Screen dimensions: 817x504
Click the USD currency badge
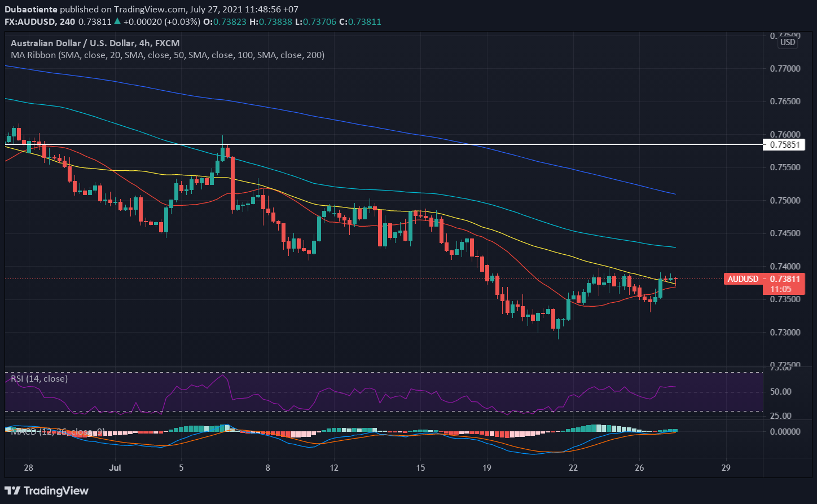[788, 42]
